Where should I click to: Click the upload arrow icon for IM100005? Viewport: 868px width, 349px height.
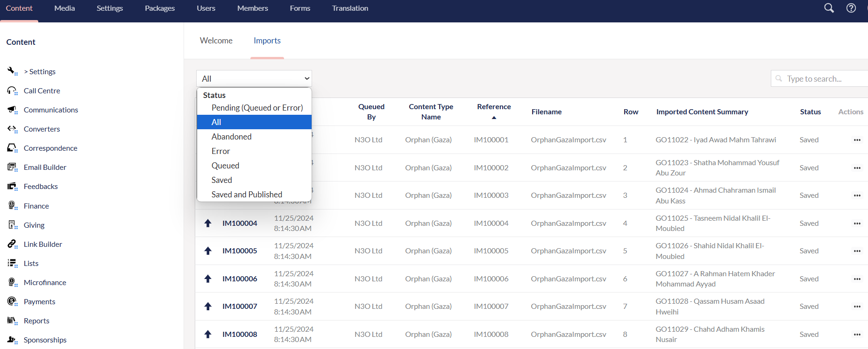(x=208, y=251)
